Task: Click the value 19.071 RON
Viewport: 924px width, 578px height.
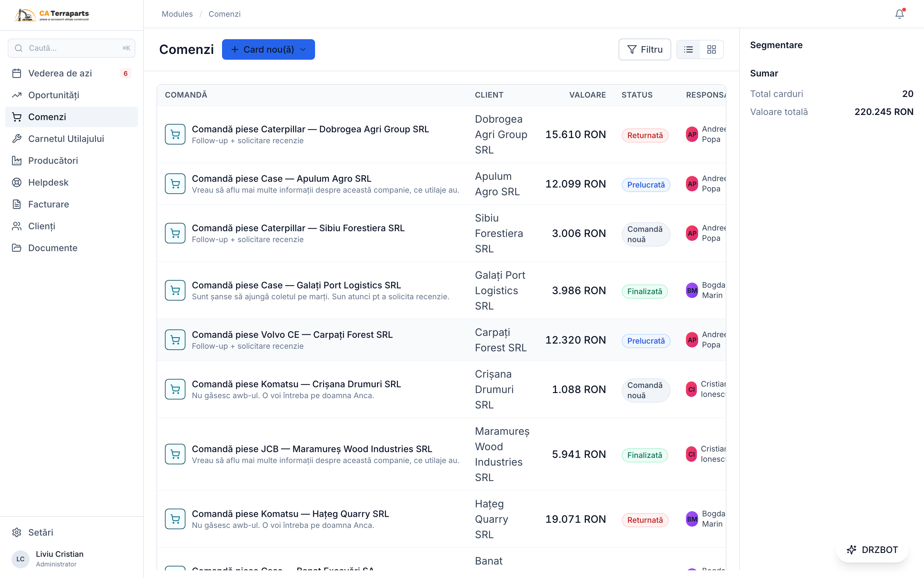Action: (575, 519)
